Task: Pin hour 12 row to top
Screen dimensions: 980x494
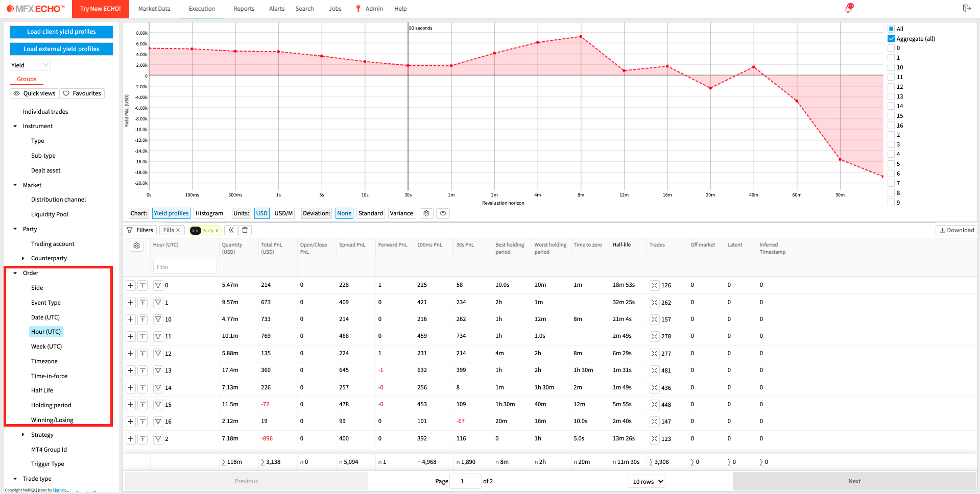Action: click(x=143, y=354)
